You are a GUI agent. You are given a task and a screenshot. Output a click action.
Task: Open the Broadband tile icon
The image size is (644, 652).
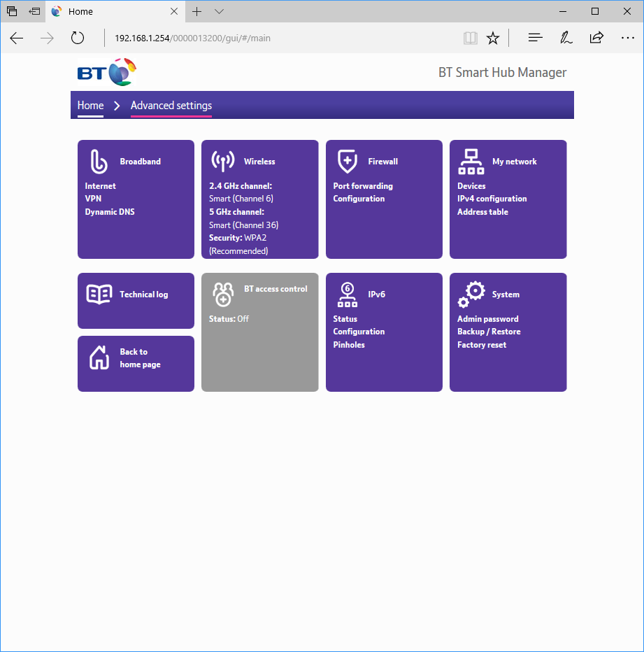coord(99,162)
